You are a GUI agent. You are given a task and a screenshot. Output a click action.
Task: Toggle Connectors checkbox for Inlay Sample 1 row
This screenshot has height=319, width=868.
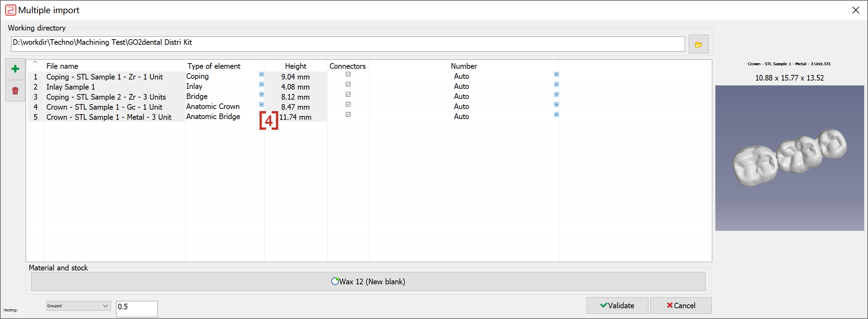(348, 84)
